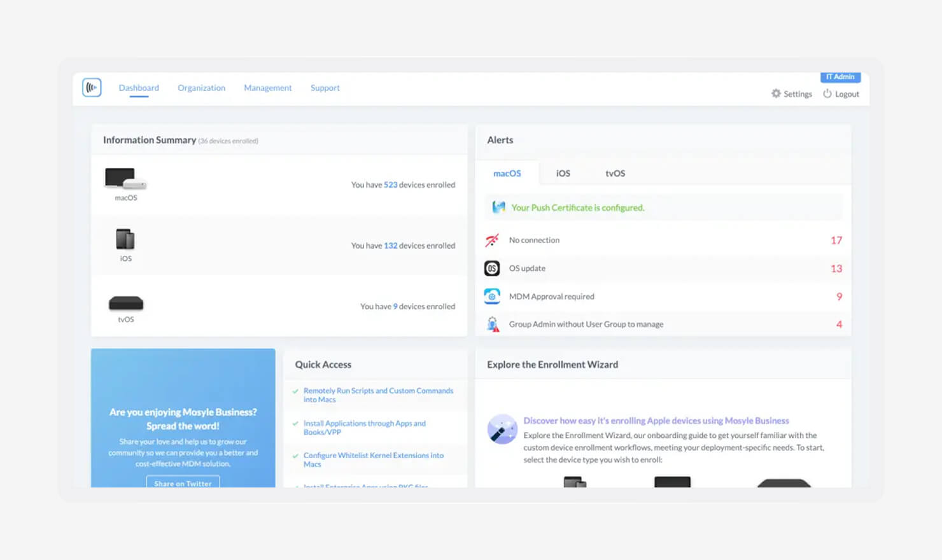Click checkmark beside Install Applications link
The image size is (942, 560).
click(295, 424)
